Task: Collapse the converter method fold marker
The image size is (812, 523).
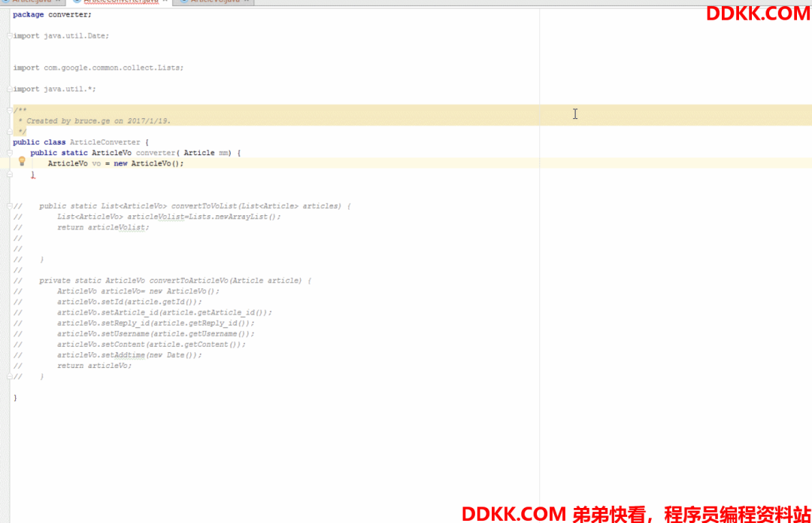Action: (x=10, y=153)
